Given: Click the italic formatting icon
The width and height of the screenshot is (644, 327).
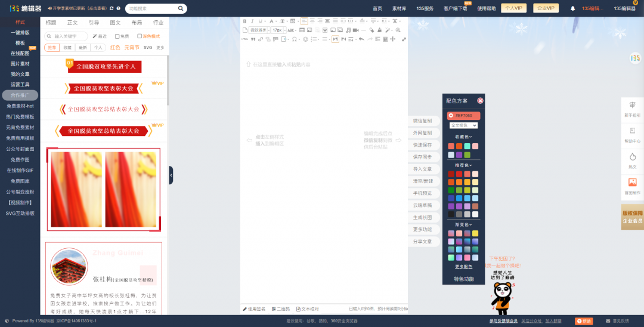Looking at the screenshot, I should pos(252,21).
